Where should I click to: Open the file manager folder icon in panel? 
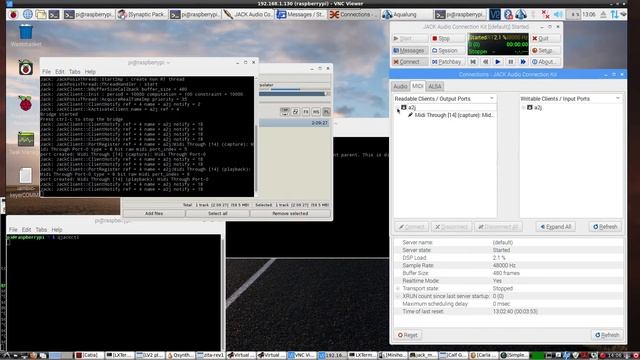pyautogui.click(x=41, y=15)
